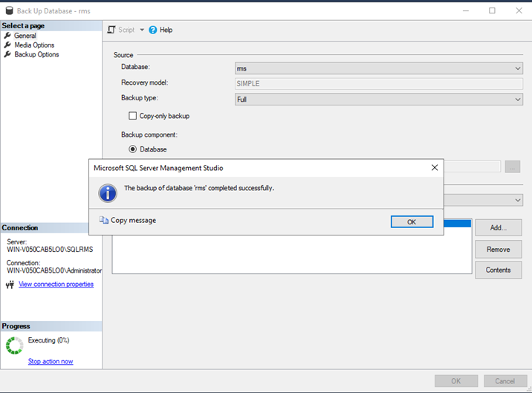Click the database icon in title bar
Image resolution: width=532 pixels, height=393 pixels.
(10, 11)
